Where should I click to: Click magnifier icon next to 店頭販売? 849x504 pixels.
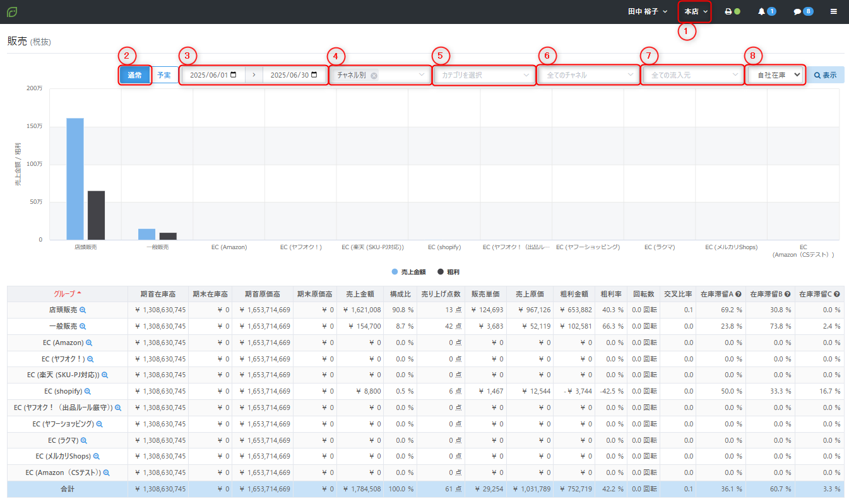83,310
